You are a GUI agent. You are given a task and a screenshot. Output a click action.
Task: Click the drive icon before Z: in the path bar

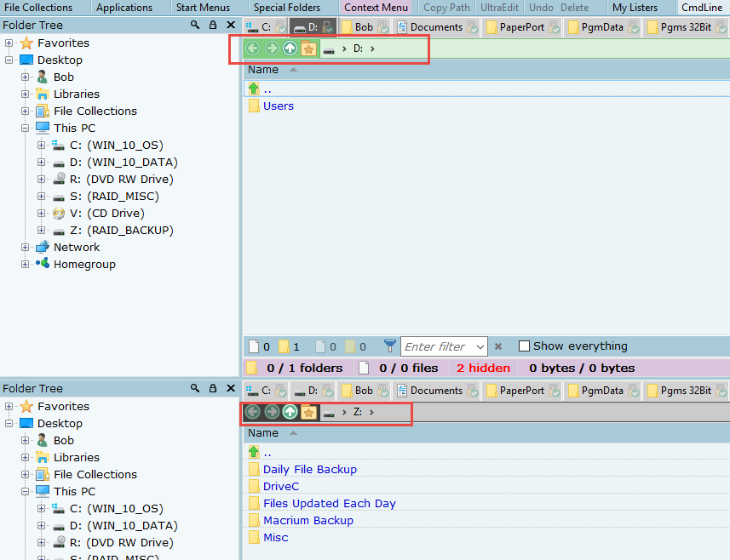click(x=329, y=413)
